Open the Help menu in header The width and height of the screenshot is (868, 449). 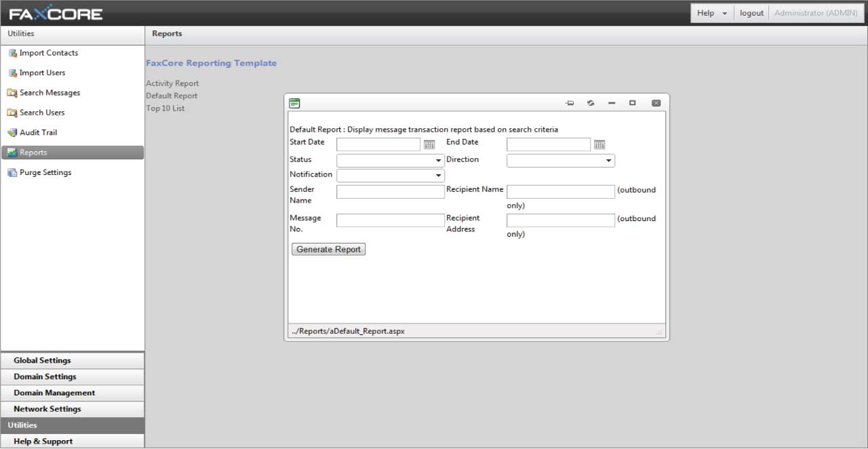coord(711,13)
